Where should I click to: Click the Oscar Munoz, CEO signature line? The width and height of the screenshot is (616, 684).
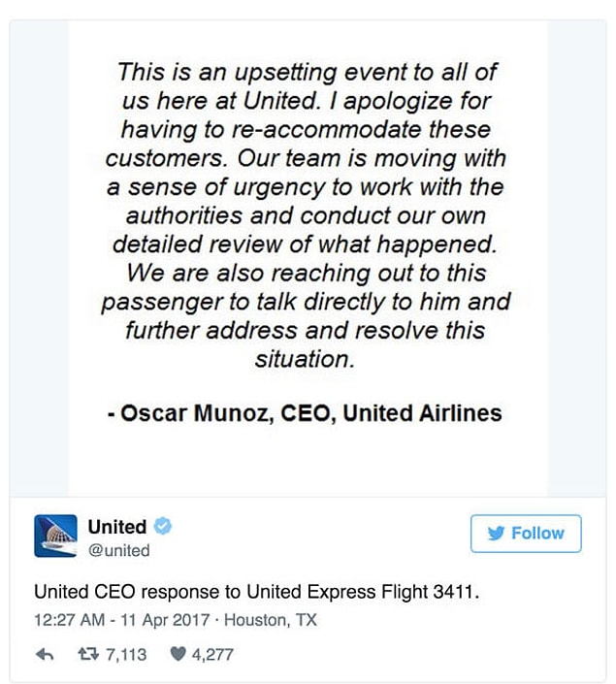click(305, 412)
